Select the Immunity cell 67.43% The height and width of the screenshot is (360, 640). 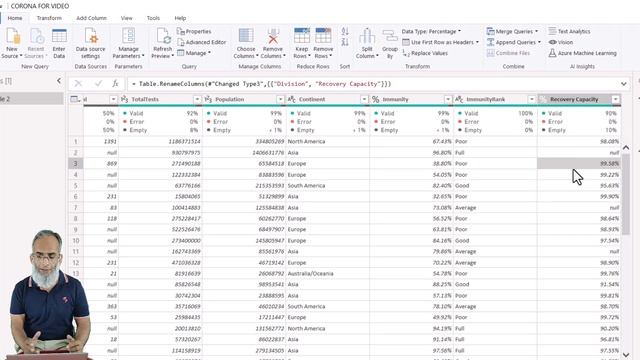coord(411,141)
